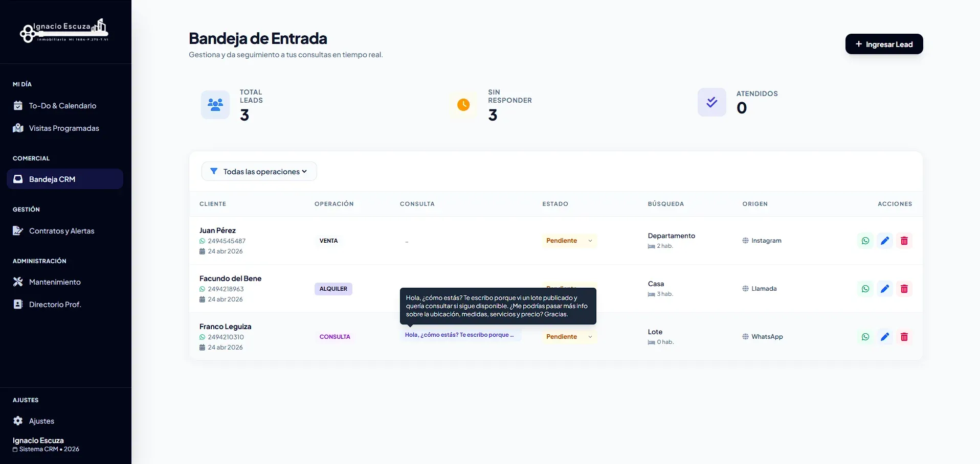Screen dimensions: 980x464
Task: Open WhatsApp chat for Facundo del Bene
Action: coord(865,289)
